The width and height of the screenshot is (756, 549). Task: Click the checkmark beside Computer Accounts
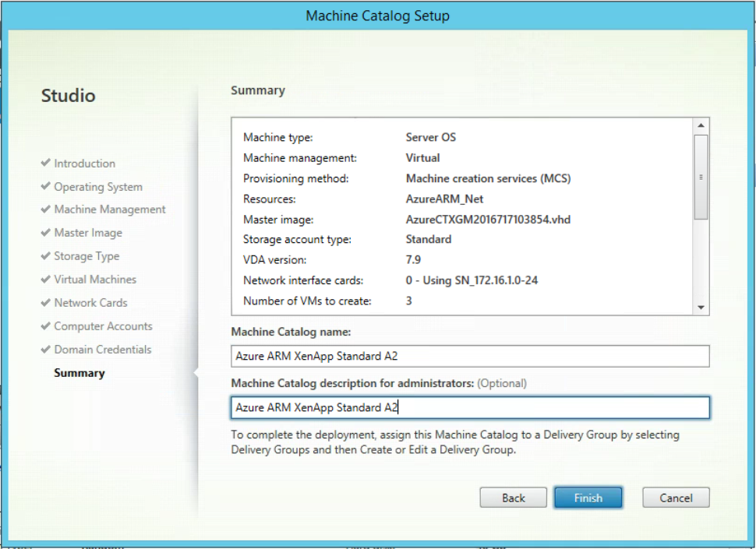[x=46, y=326]
